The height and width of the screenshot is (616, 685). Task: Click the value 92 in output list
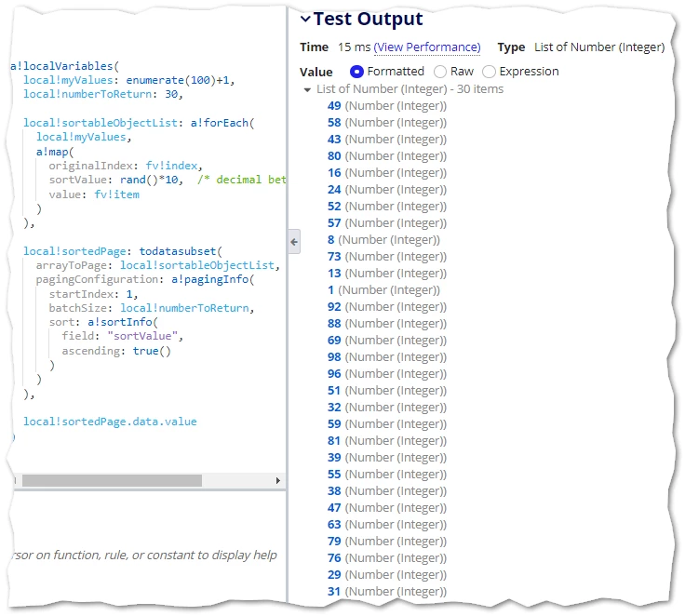click(334, 307)
